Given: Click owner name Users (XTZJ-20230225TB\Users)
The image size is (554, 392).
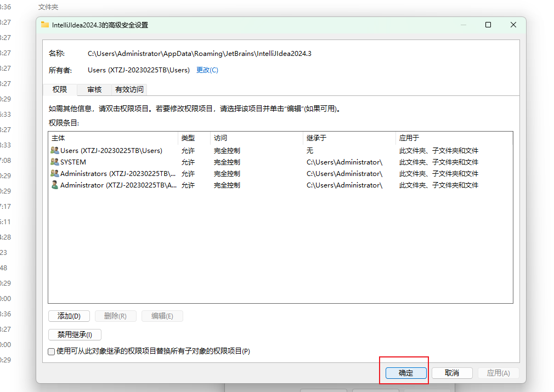Looking at the screenshot, I should (x=139, y=70).
